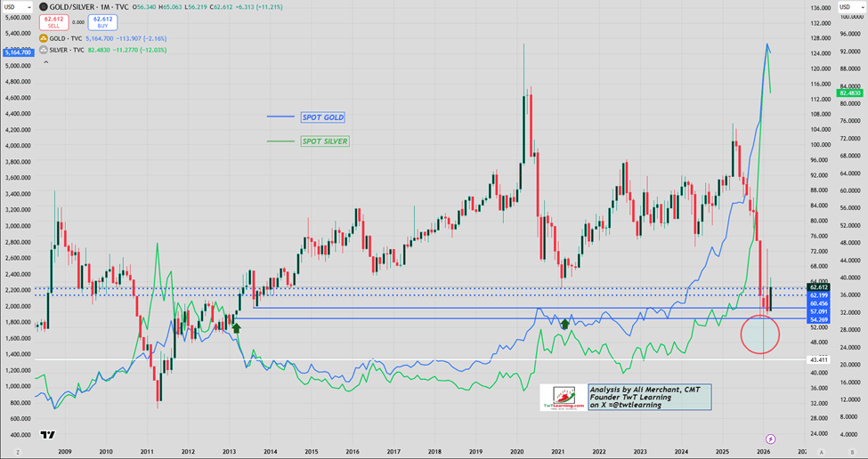Select the SPOT SILVER text annotation
The image size is (868, 459).
pos(325,141)
